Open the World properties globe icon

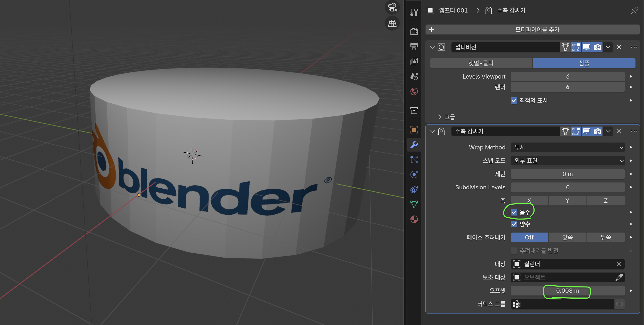click(414, 91)
